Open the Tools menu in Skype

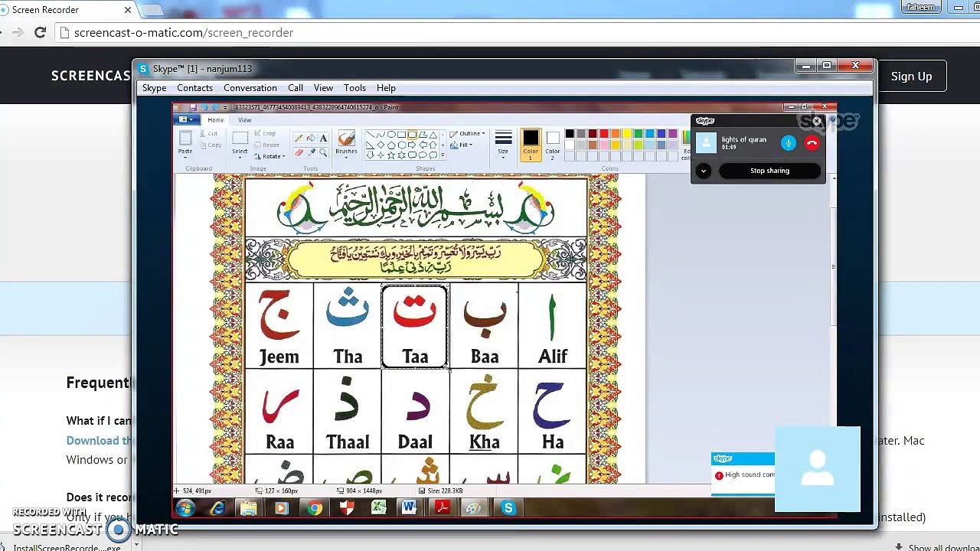click(354, 88)
